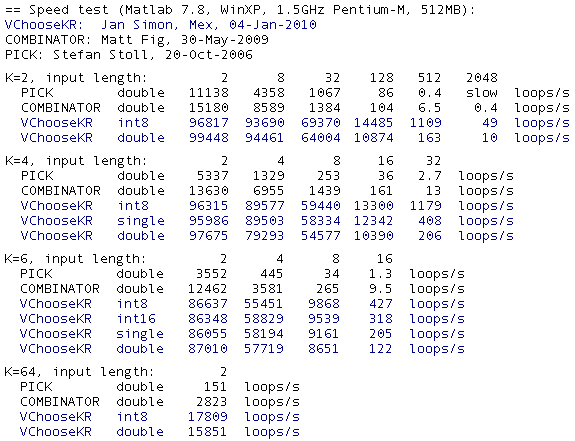Click the value 17809 in the K=64 int8 row
Image resolution: width=575 pixels, height=441 pixels.
click(x=208, y=417)
